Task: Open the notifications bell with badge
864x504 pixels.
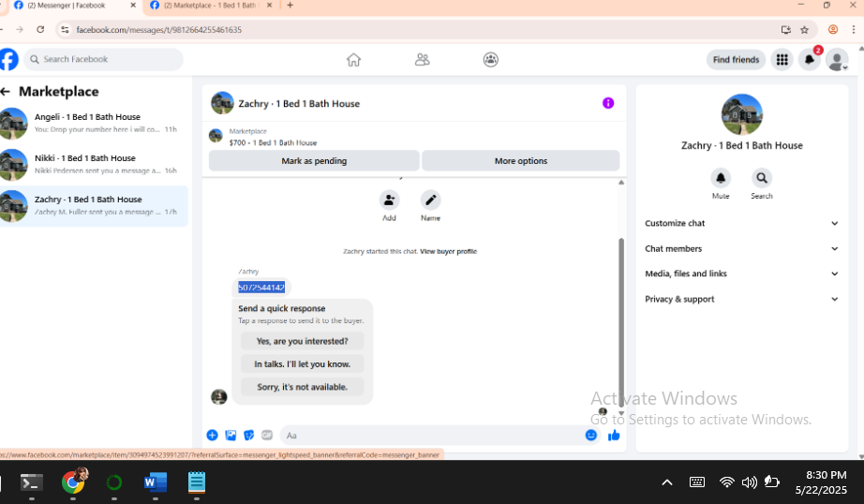Action: point(810,60)
